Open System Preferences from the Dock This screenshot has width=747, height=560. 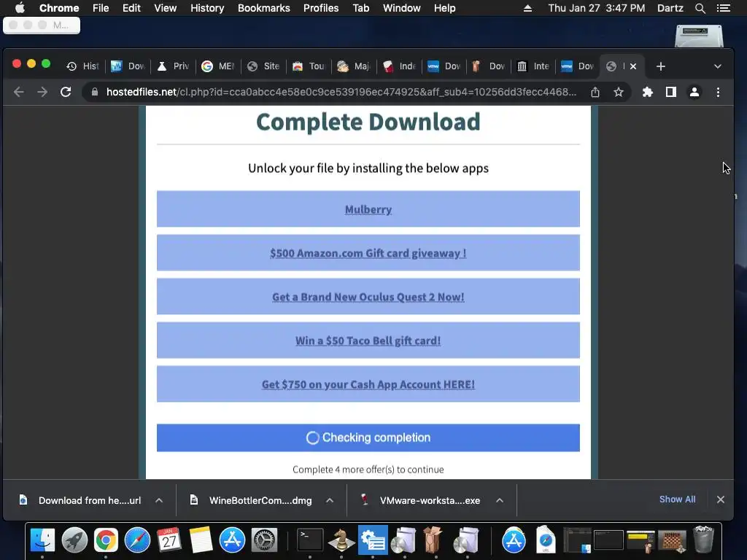(x=264, y=540)
